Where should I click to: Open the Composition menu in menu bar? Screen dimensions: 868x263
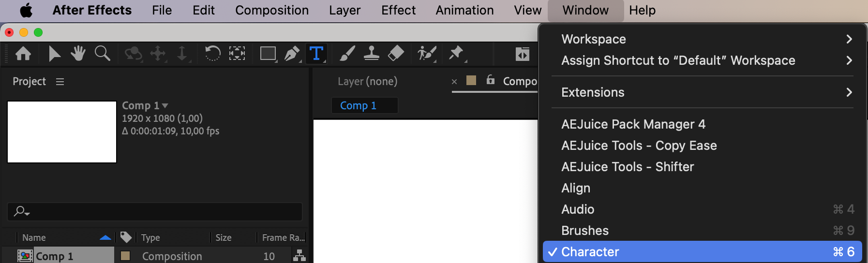pos(271,10)
